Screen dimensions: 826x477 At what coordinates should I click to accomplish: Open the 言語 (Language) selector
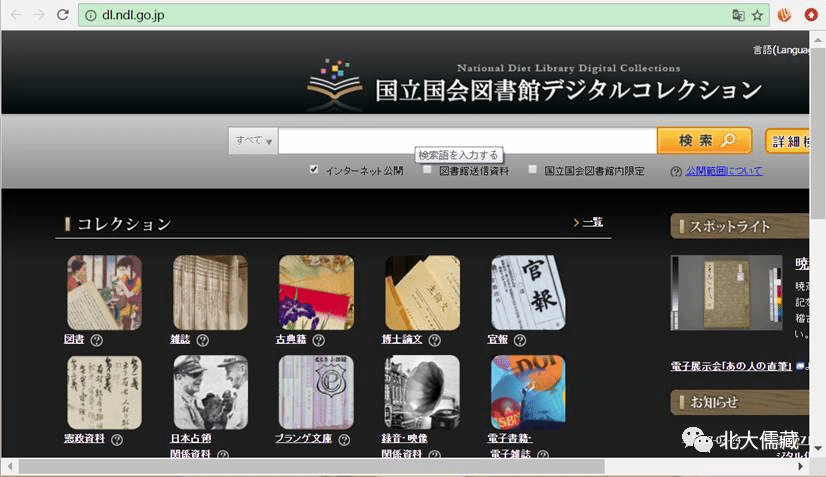[x=788, y=50]
